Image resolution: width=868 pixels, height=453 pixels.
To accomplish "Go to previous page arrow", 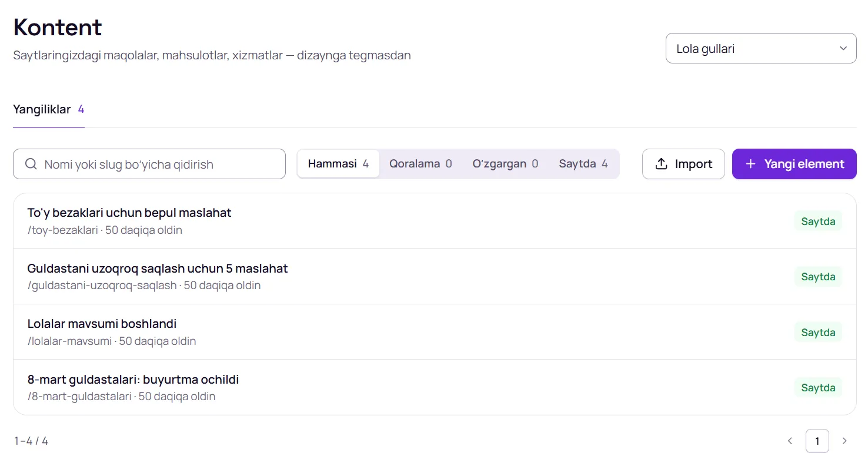I will pos(790,441).
